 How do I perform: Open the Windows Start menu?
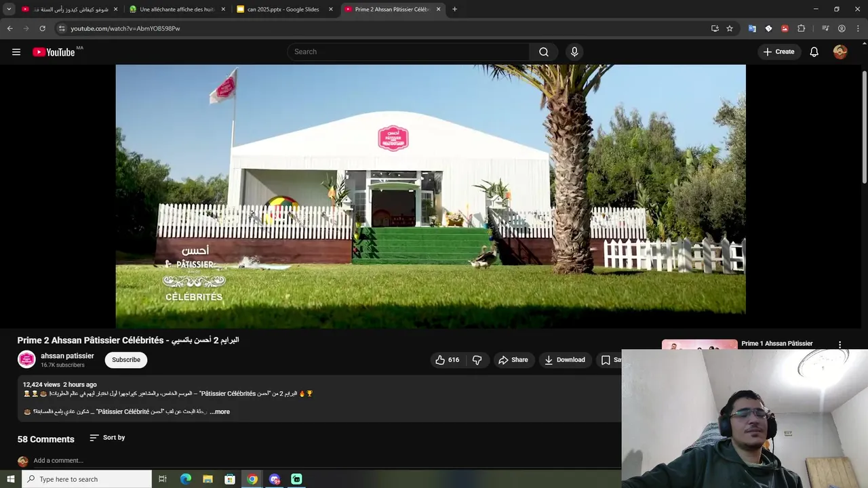[10, 479]
